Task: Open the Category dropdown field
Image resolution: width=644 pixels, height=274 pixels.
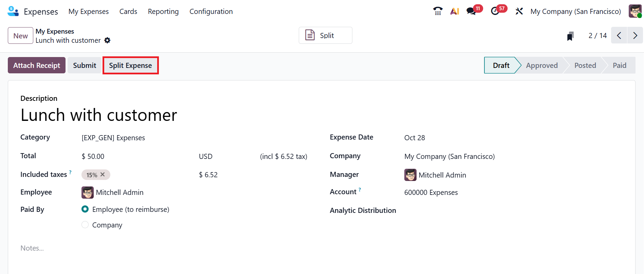Action: [x=136, y=138]
